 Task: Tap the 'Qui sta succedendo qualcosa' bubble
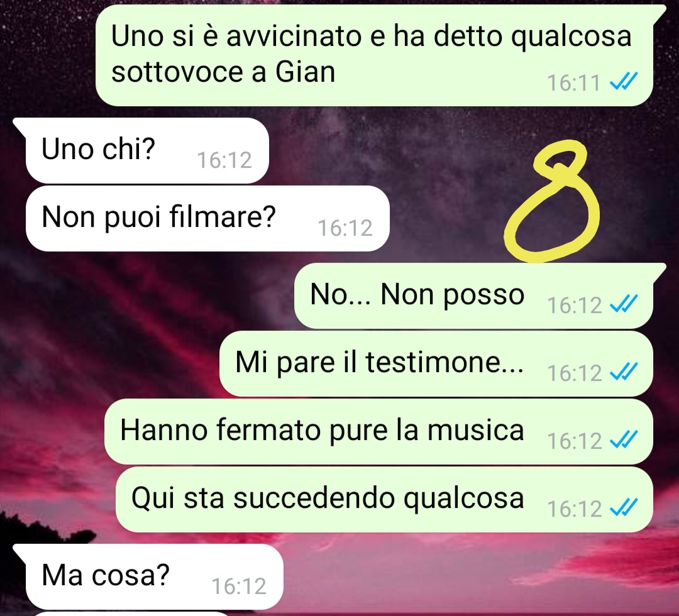coord(384,499)
